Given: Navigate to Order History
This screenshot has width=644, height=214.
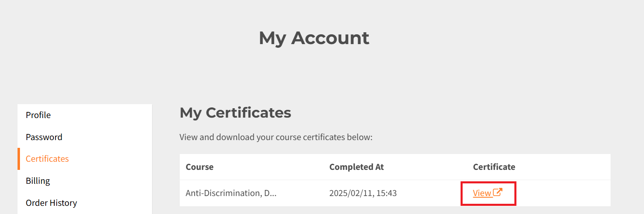Looking at the screenshot, I should pos(51,203).
